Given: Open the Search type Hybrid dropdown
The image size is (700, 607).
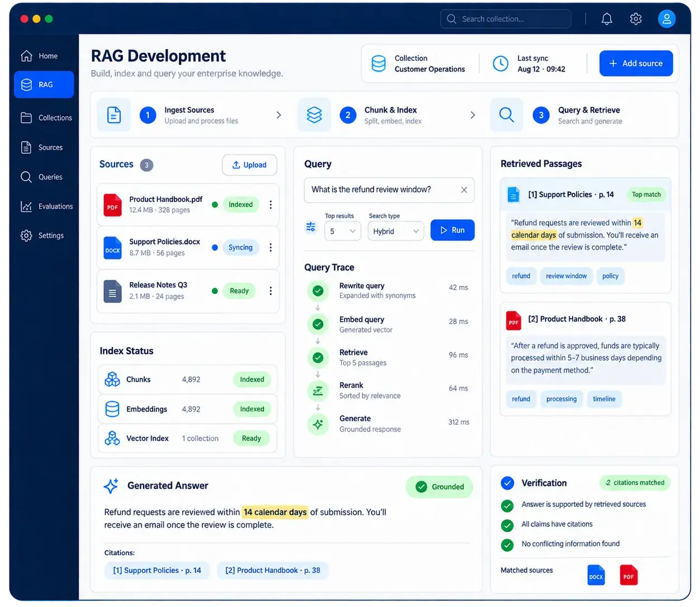Looking at the screenshot, I should [x=396, y=231].
